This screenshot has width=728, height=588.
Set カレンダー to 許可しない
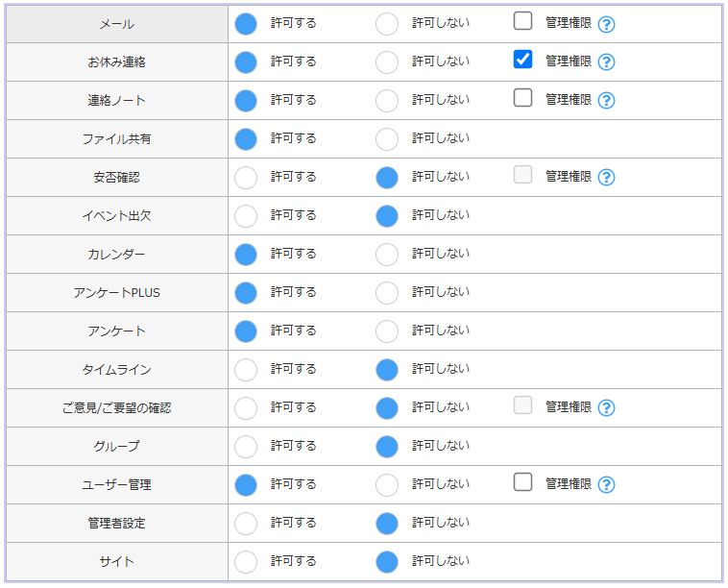point(387,255)
